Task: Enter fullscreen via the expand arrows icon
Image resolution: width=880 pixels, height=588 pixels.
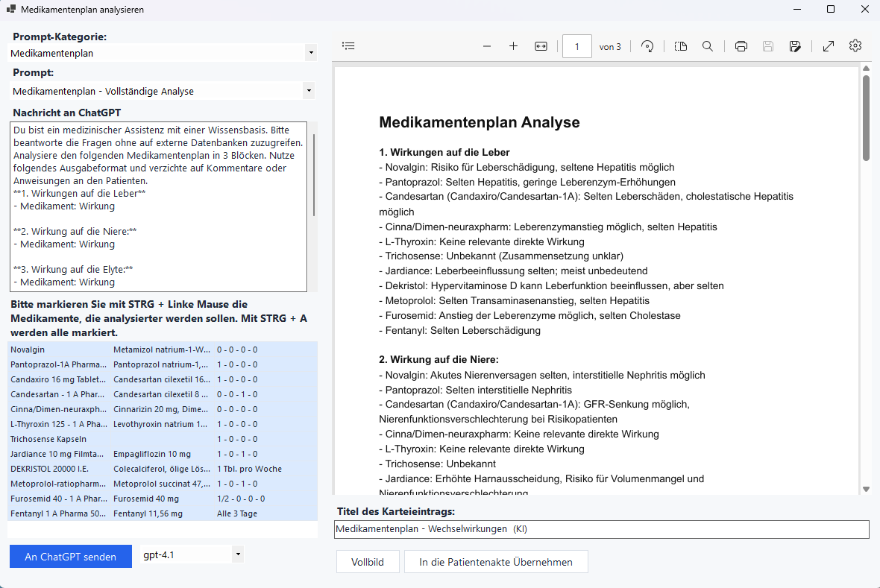Action: click(x=829, y=46)
